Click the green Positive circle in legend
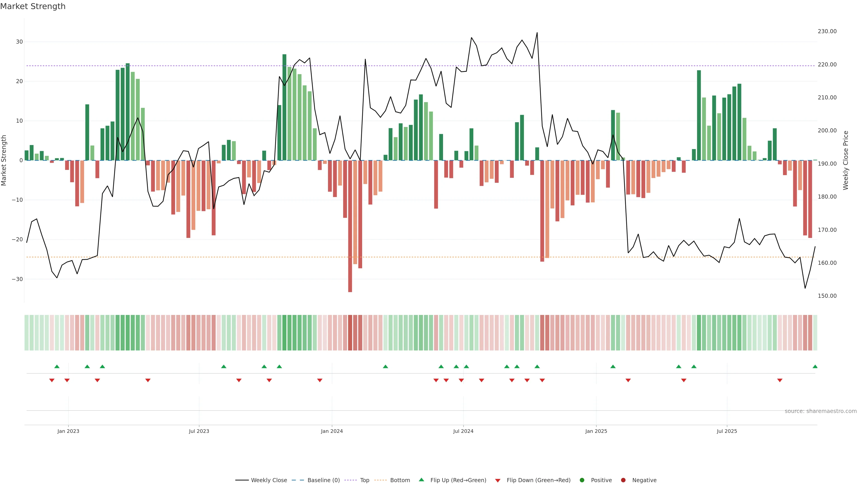868x488 pixels. (582, 480)
